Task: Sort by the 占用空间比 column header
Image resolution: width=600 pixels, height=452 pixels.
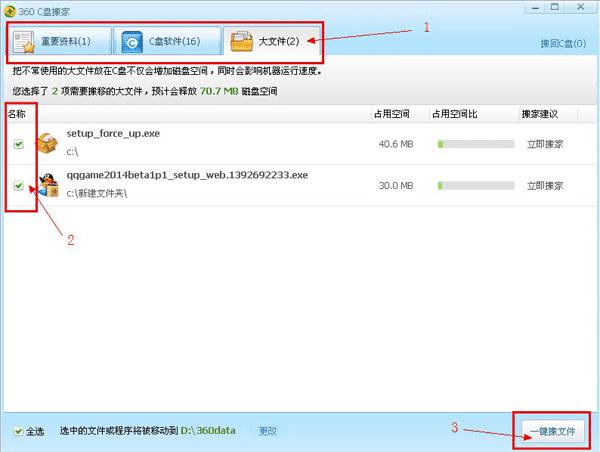Action: [x=455, y=114]
